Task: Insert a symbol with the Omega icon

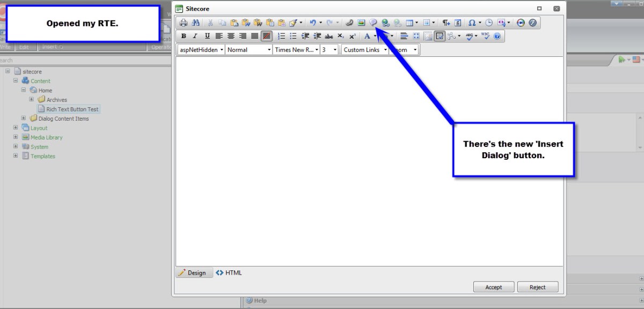Action: coord(472,23)
